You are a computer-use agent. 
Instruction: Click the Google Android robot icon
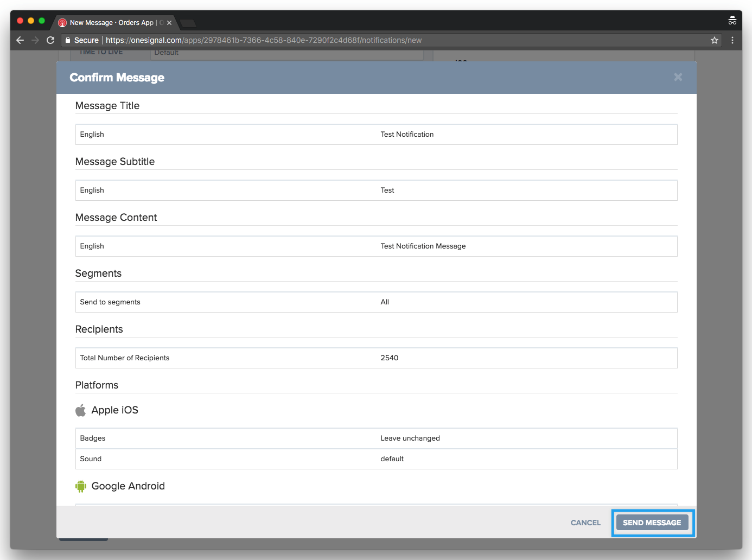pos(81,486)
